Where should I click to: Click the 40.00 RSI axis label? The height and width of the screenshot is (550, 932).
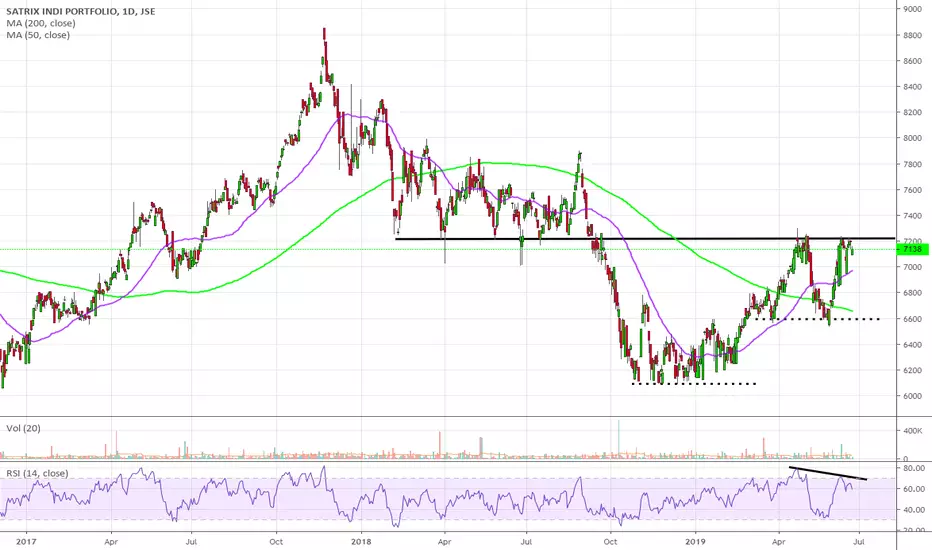click(914, 510)
